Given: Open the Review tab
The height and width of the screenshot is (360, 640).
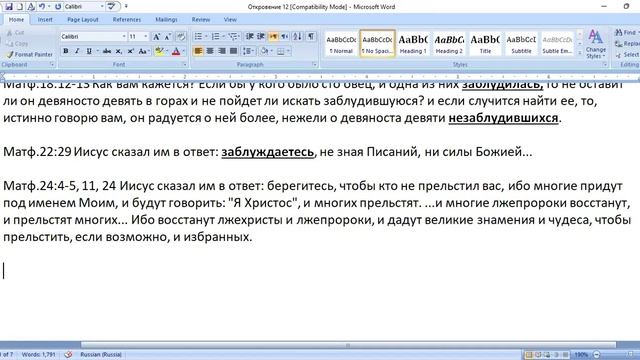Looking at the screenshot, I should (x=201, y=20).
